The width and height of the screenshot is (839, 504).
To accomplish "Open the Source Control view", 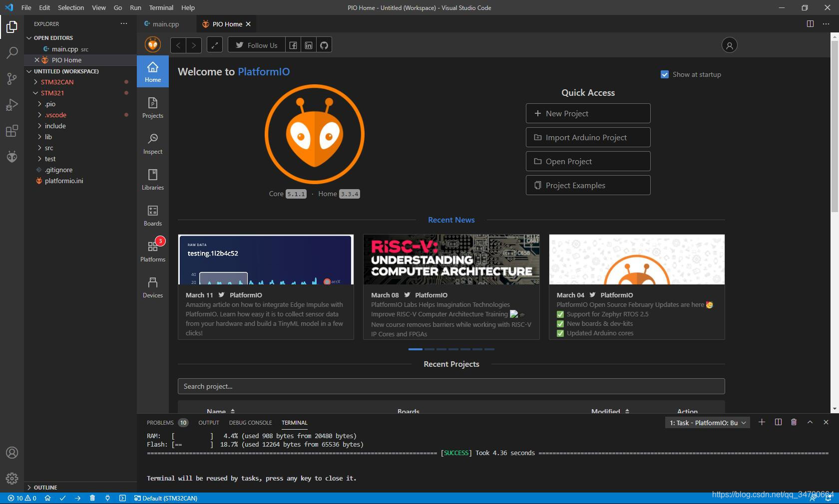I will pyautogui.click(x=12, y=79).
